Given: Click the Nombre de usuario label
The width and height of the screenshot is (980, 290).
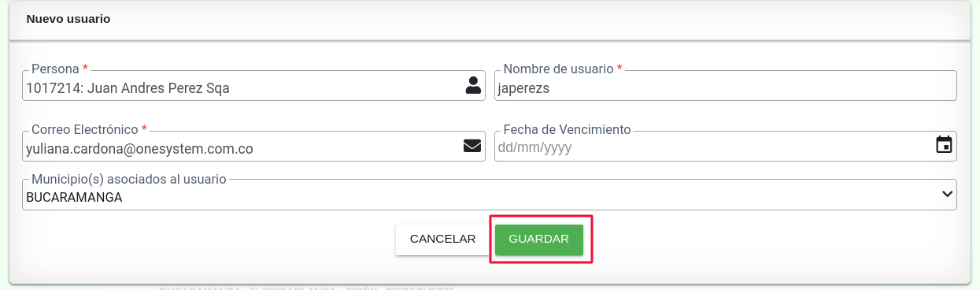Looking at the screenshot, I should pos(558,69).
